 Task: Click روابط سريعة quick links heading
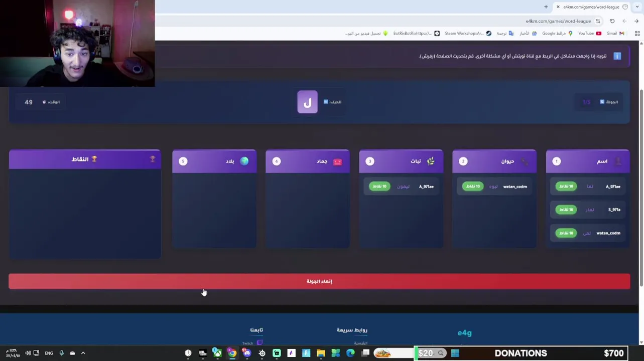click(x=352, y=330)
